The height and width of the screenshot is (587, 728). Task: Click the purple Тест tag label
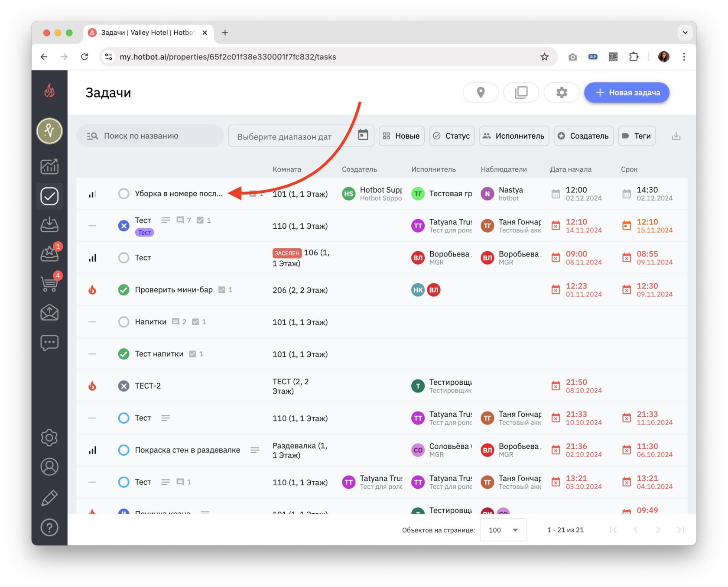[x=144, y=233]
